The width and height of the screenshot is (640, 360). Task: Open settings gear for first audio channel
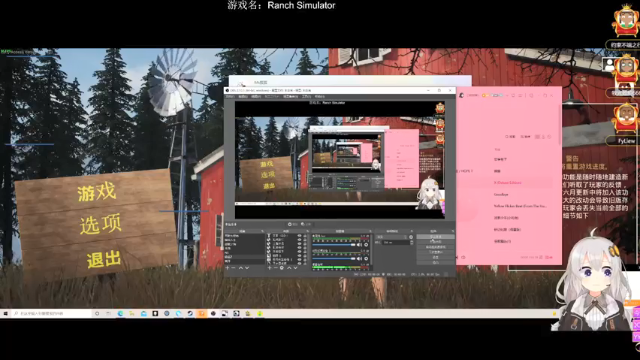point(366,245)
